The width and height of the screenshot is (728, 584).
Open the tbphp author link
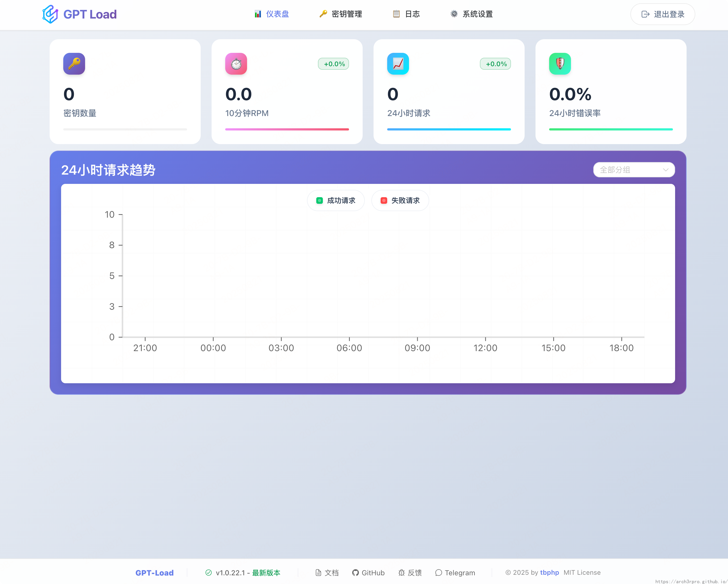(549, 573)
